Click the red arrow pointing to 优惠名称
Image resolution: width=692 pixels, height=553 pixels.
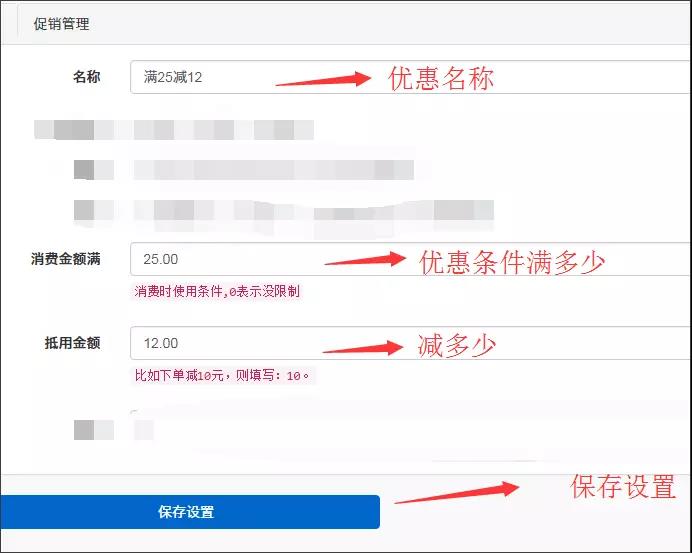tap(323, 79)
